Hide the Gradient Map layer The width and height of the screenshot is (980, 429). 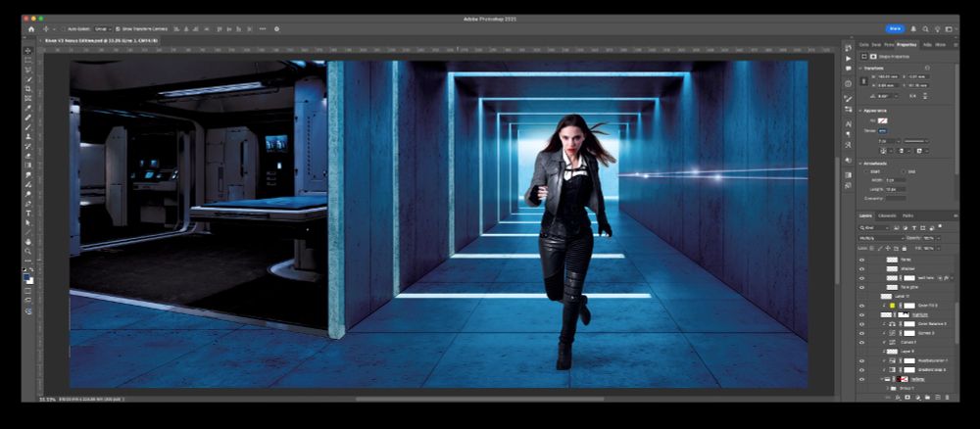(861, 369)
